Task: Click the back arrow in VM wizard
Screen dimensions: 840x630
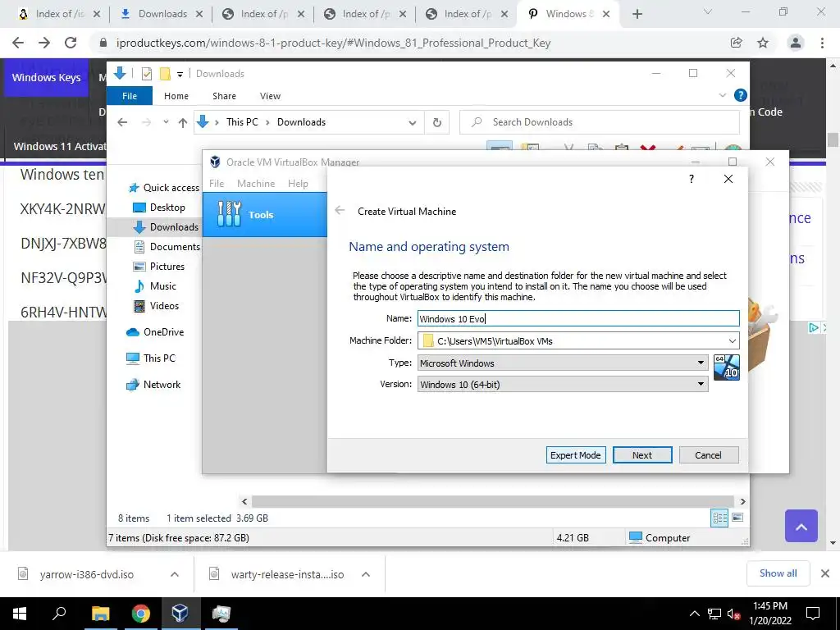Action: click(340, 211)
